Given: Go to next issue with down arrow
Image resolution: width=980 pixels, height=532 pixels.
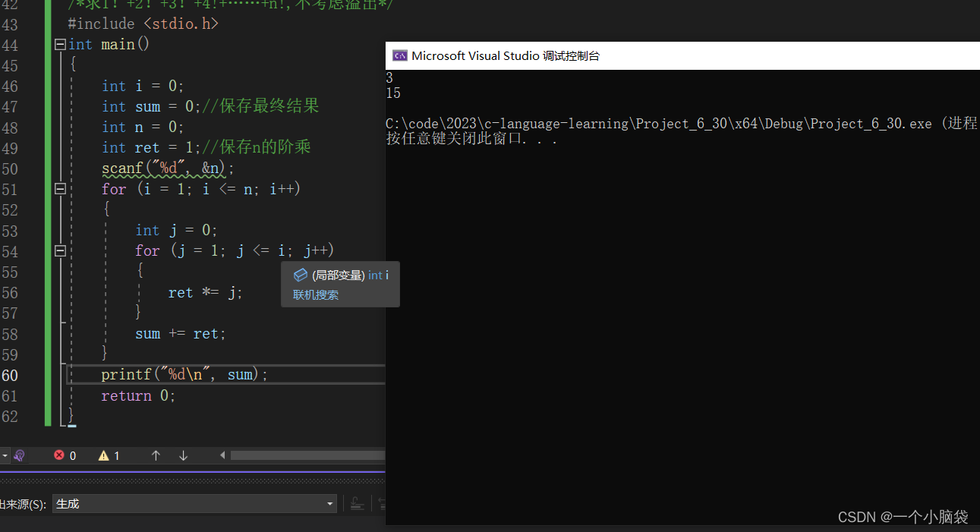Looking at the screenshot, I should (x=183, y=455).
